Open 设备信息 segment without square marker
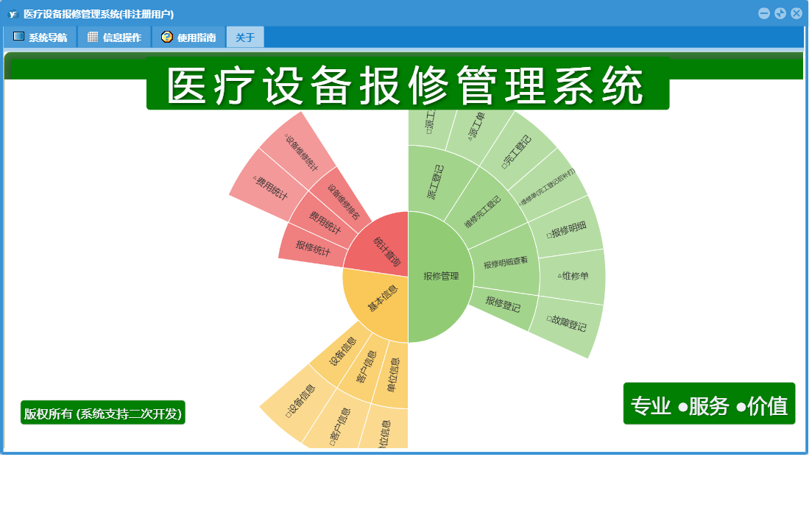809x532 pixels. 343,352
